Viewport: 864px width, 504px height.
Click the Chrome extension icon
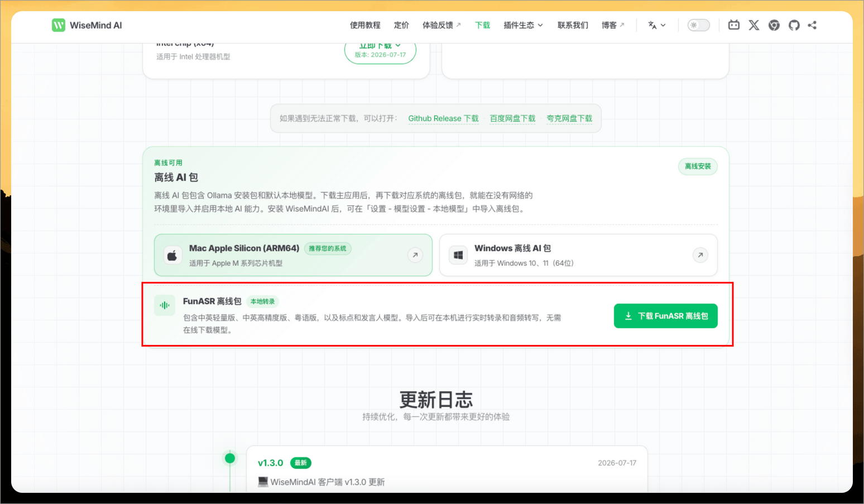(774, 25)
